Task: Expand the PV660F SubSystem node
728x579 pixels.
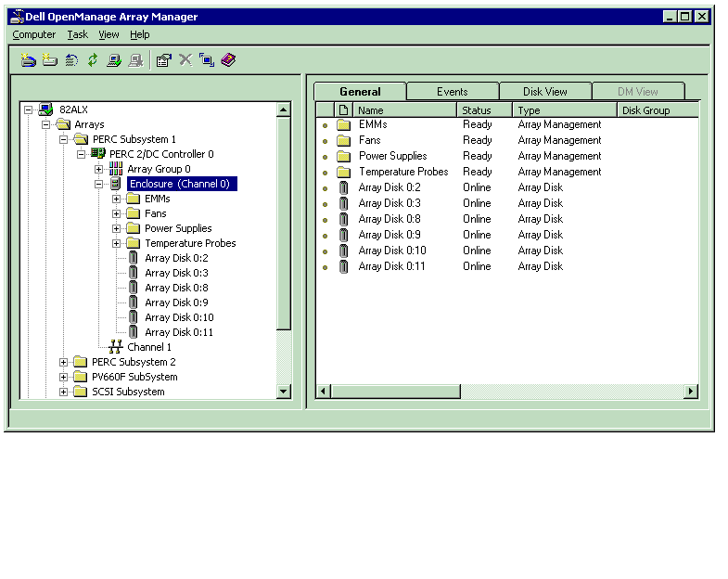Action: tap(64, 377)
